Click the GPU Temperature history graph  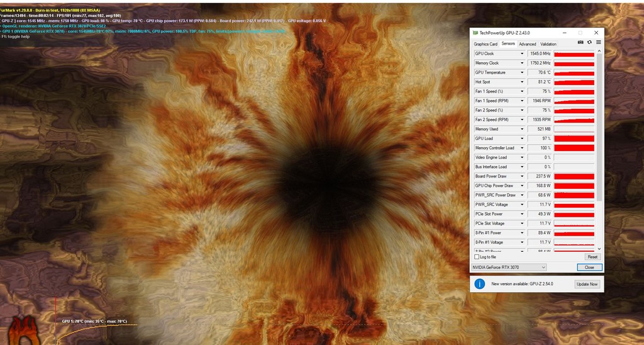[x=574, y=73]
